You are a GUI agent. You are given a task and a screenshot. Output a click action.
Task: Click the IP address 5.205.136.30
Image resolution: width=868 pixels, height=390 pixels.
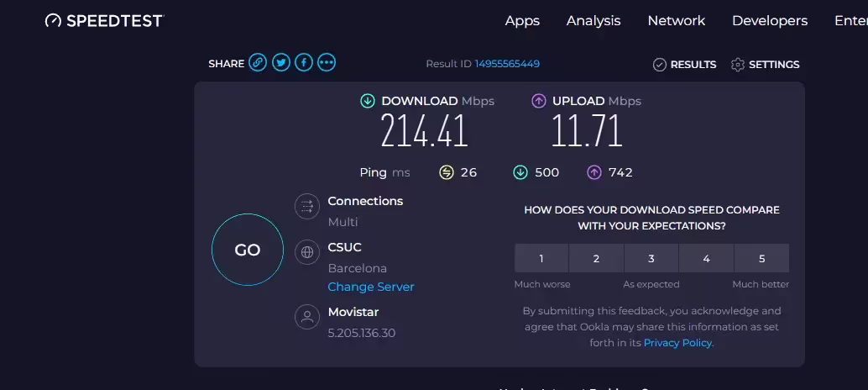(362, 333)
